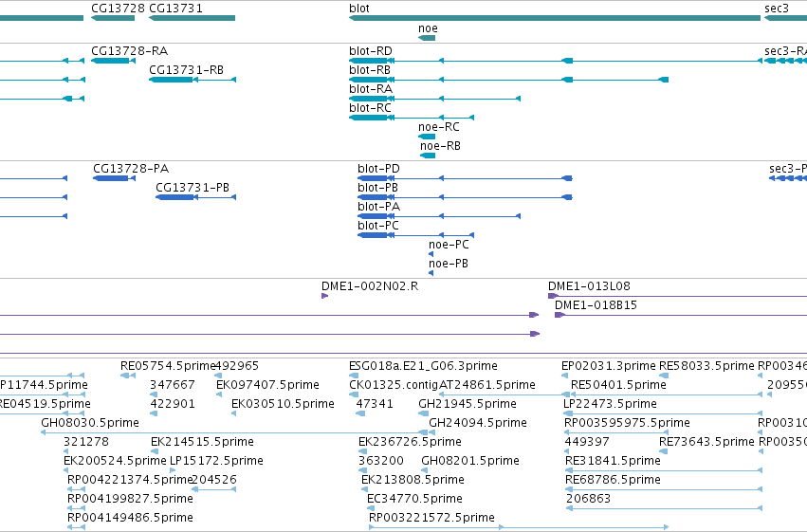Click the RP004221374.5prime EST
807x532 pixels.
click(76, 490)
